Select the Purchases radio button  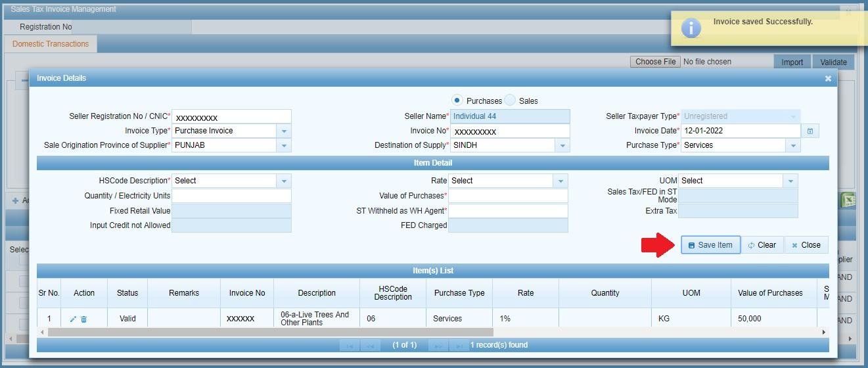coord(457,100)
